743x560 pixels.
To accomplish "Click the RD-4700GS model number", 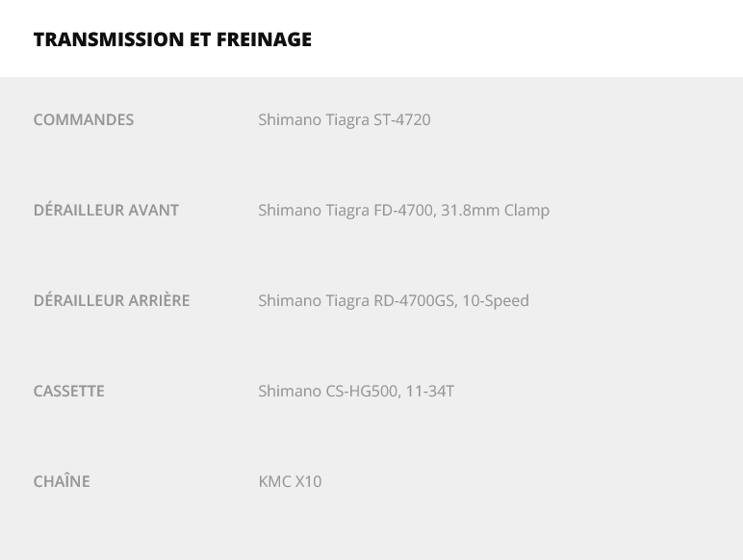I will pyautogui.click(x=414, y=301).
